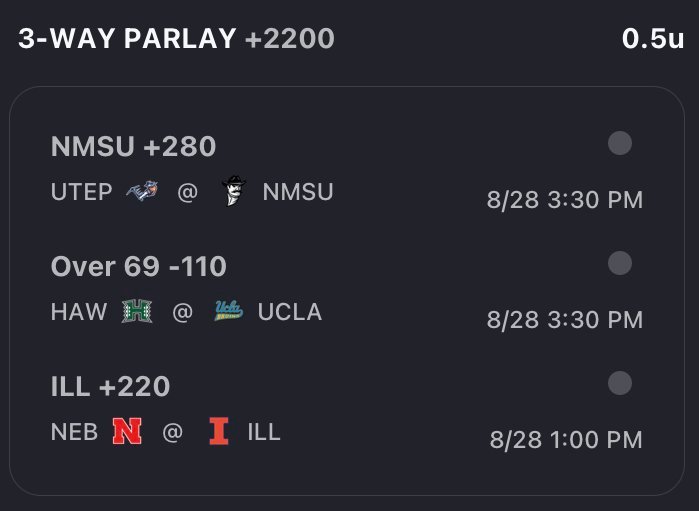Click the HAW team abbreviation
Image resolution: width=699 pixels, height=511 pixels.
tap(79, 312)
